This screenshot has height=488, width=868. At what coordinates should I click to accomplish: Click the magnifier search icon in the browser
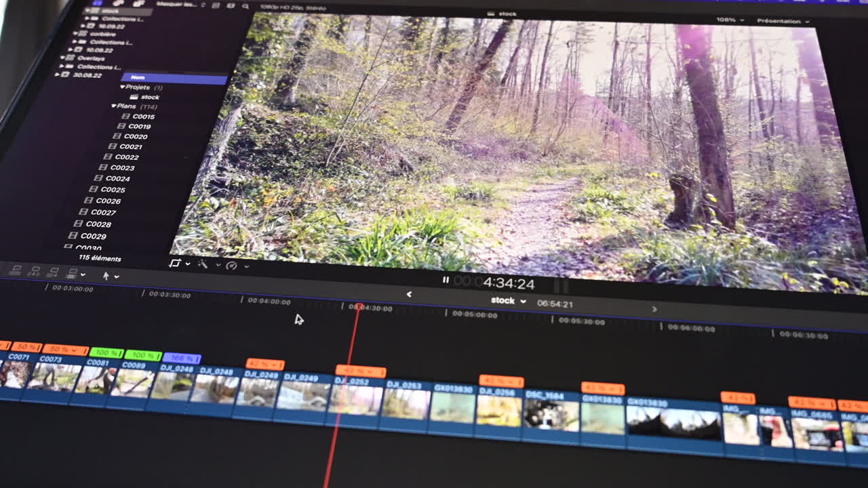pyautogui.click(x=245, y=7)
